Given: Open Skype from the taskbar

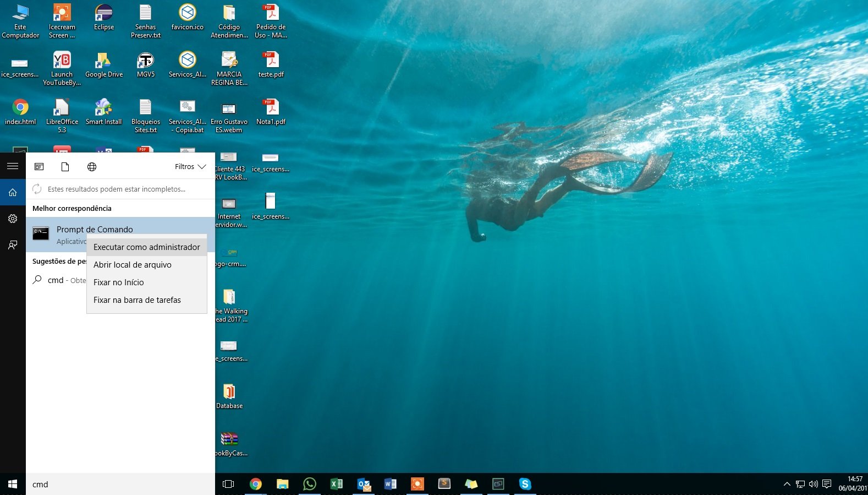Looking at the screenshot, I should (525, 484).
